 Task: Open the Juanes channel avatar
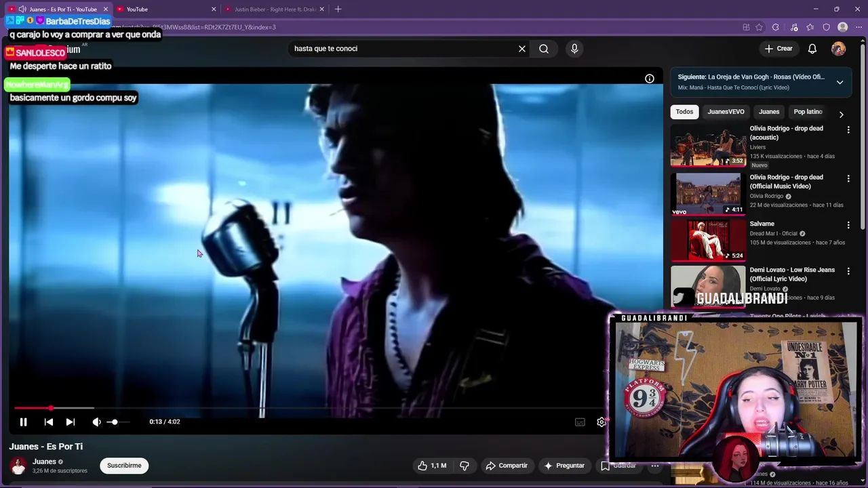[18, 466]
